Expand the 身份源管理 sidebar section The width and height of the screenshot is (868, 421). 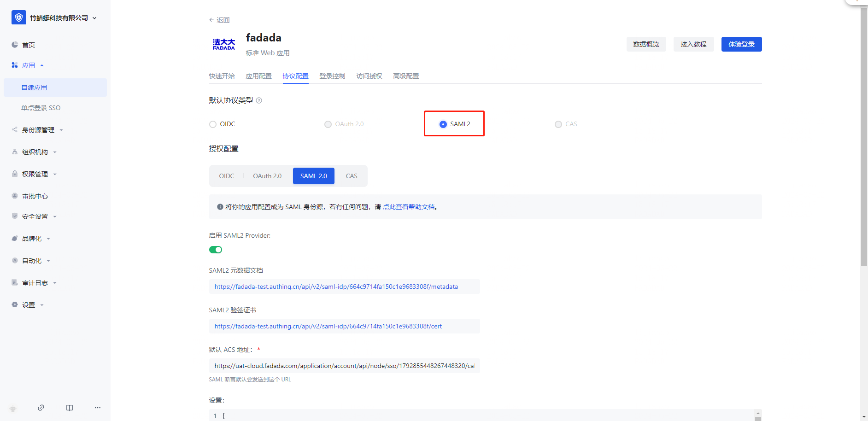coord(61,130)
